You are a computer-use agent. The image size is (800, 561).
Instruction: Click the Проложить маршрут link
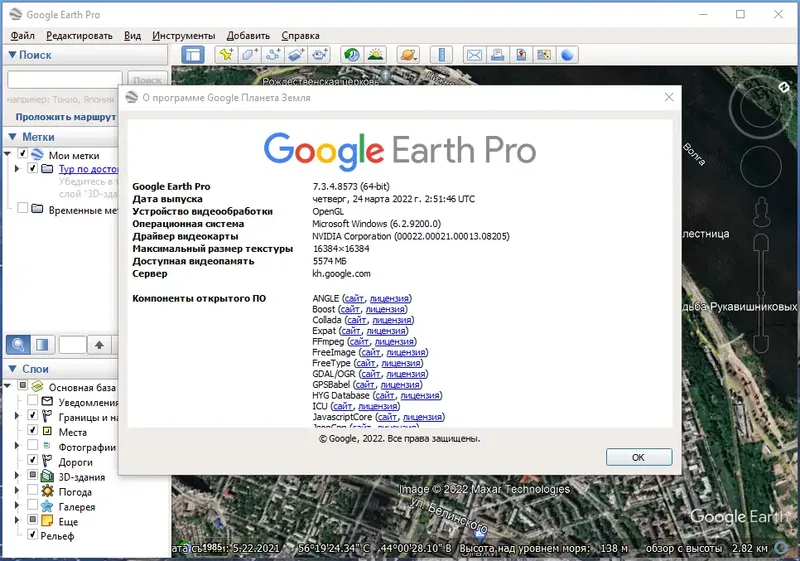[x=66, y=117]
